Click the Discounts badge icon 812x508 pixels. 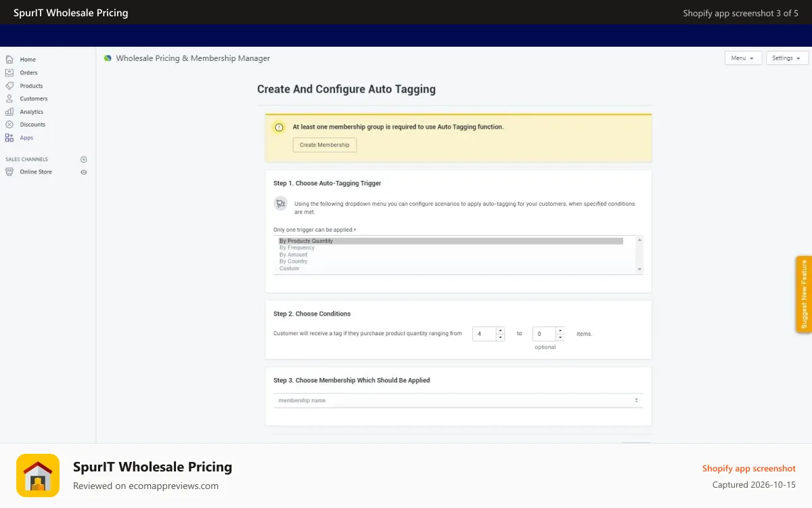[9, 125]
